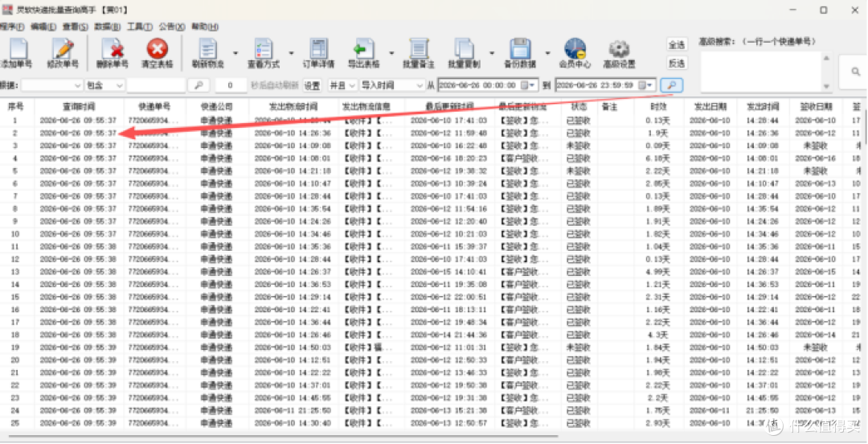Expand the 导出表格 dropdown arrow
The height and width of the screenshot is (444, 868).
pos(391,53)
